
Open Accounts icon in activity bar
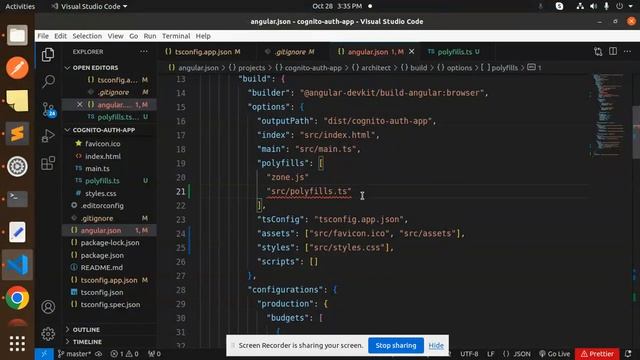[x=48, y=307]
